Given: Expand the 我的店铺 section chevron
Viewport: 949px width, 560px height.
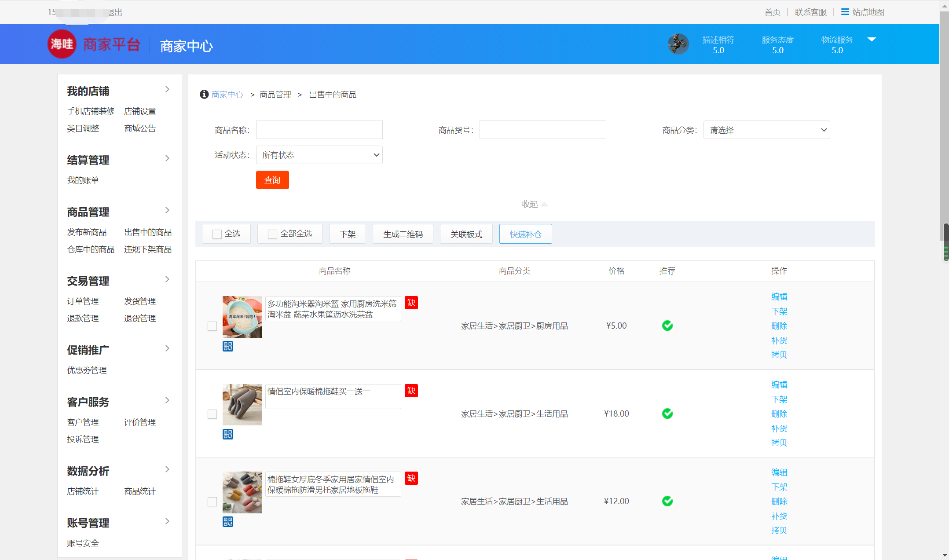Looking at the screenshot, I should tap(167, 89).
